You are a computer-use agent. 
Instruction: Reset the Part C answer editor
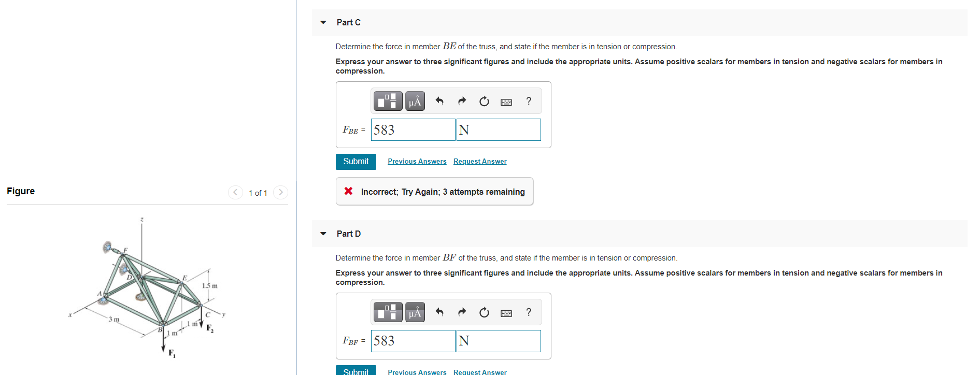484,101
